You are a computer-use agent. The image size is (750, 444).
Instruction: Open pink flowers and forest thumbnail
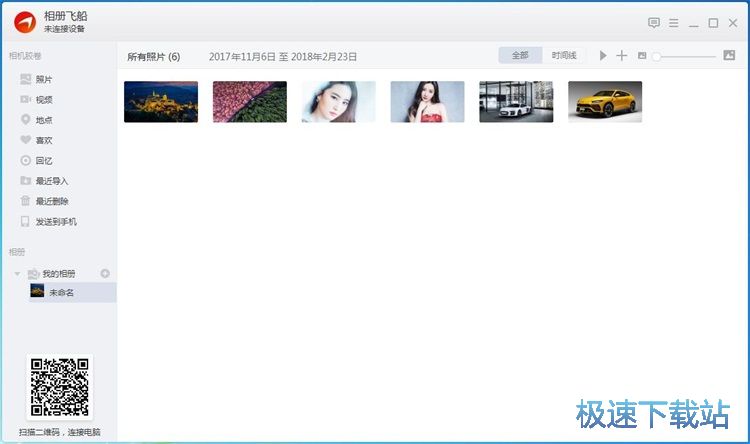pos(250,101)
